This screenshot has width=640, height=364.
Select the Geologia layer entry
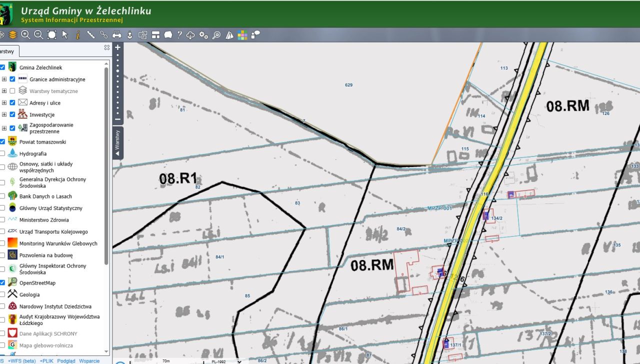[x=29, y=295]
